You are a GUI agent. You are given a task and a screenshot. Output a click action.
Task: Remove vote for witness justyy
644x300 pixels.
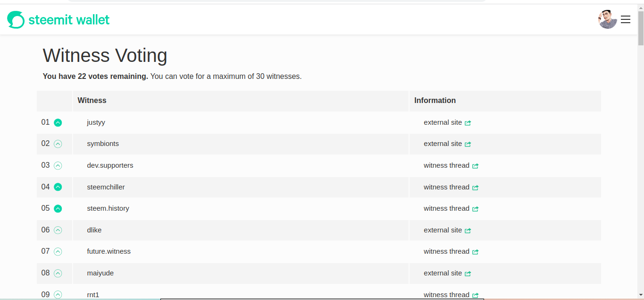tap(58, 122)
